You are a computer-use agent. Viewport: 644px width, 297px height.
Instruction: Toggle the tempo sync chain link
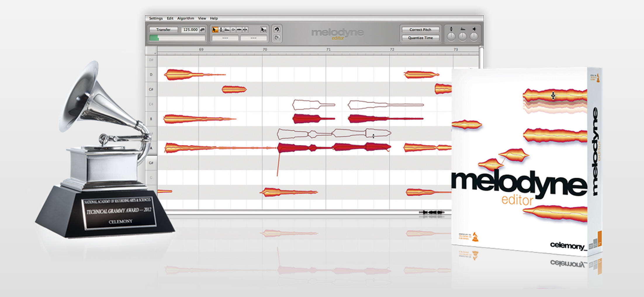(202, 30)
